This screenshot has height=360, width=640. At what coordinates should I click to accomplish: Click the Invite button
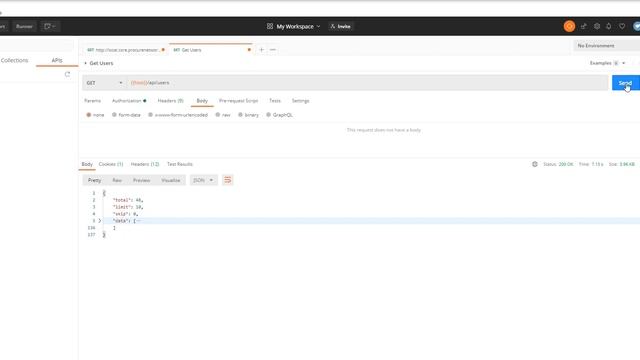coord(340,27)
